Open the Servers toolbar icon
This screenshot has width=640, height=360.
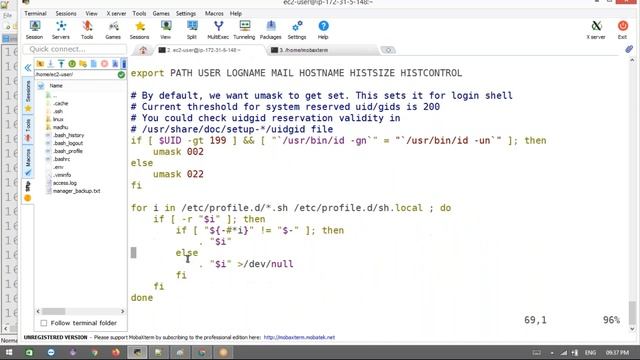[x=61, y=30]
